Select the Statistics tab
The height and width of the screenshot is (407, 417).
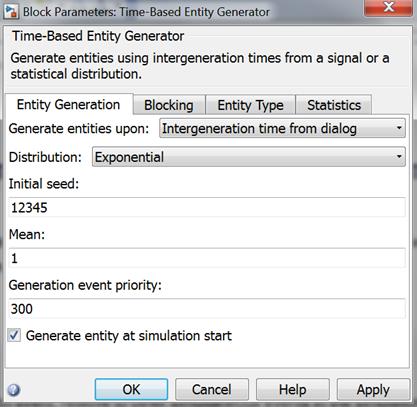(334, 105)
